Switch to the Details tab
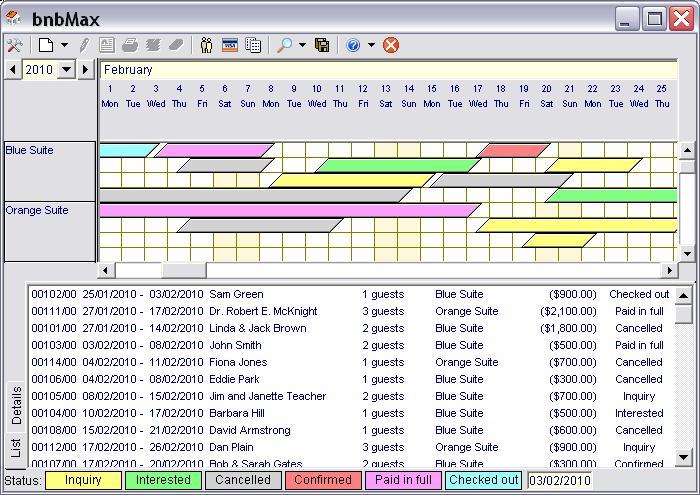 pyautogui.click(x=16, y=405)
